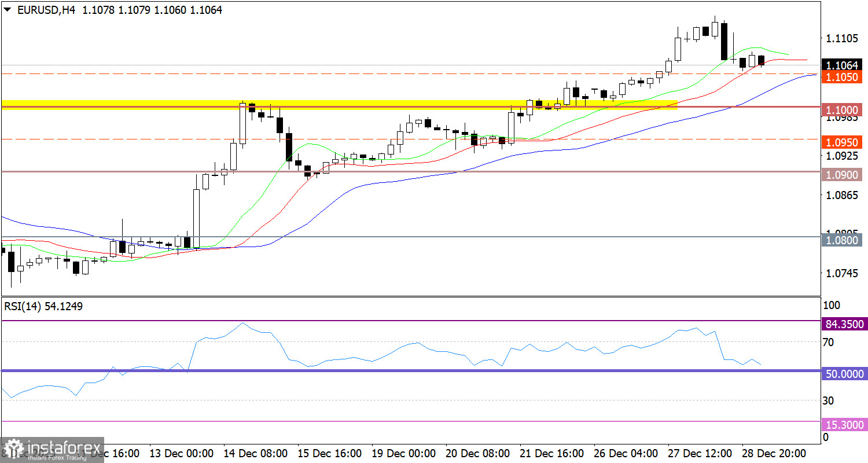Click the 1.1105 price axis value
This screenshot has height=463, width=868.
click(x=842, y=39)
